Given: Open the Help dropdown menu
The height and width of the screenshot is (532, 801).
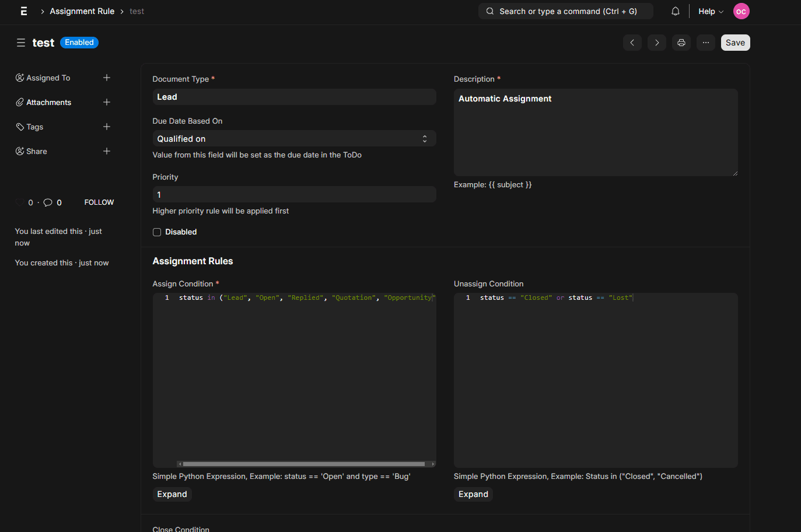Looking at the screenshot, I should tap(711, 11).
